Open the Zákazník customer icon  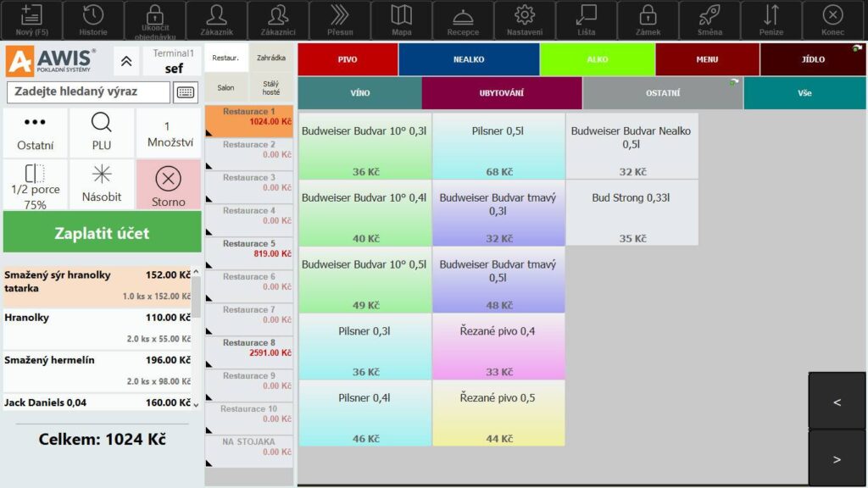point(215,20)
